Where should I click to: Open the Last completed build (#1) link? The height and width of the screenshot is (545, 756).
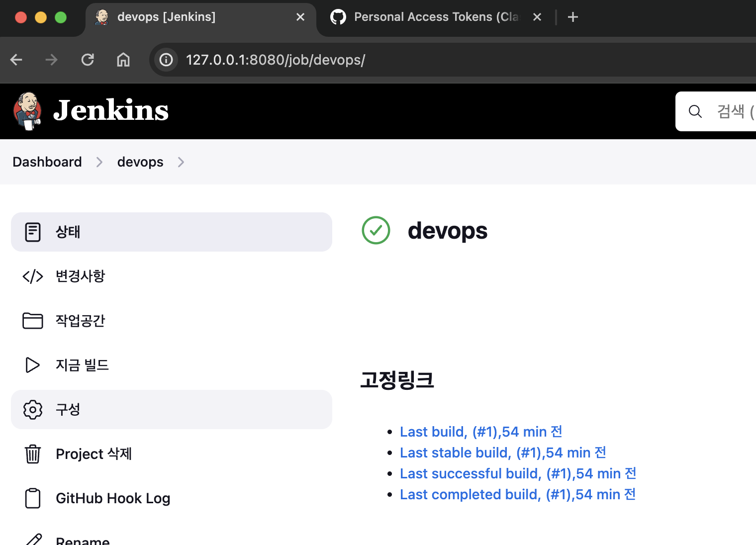(518, 494)
